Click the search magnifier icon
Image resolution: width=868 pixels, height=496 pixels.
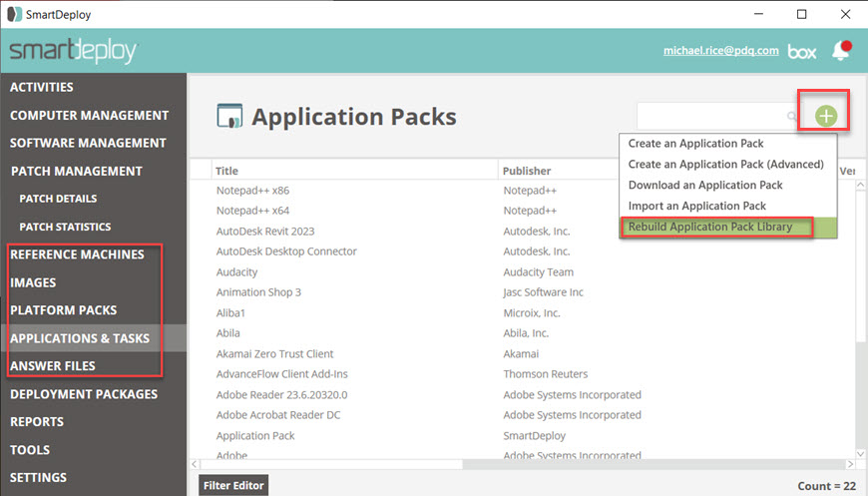point(792,116)
